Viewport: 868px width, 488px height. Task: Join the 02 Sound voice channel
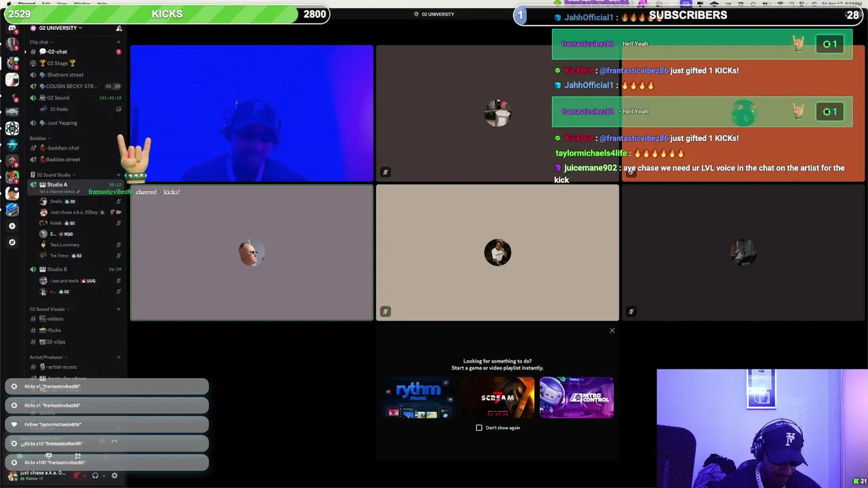coord(75,98)
